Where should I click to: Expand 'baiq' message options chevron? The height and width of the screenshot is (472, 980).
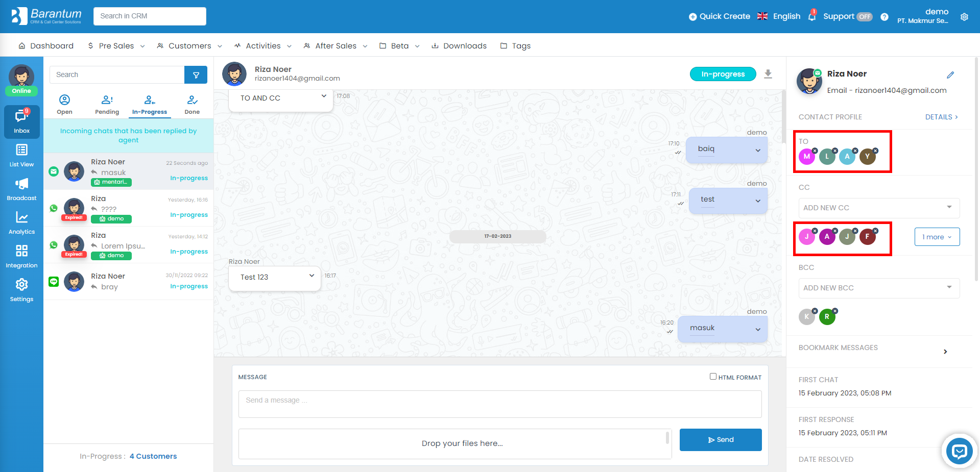758,151
